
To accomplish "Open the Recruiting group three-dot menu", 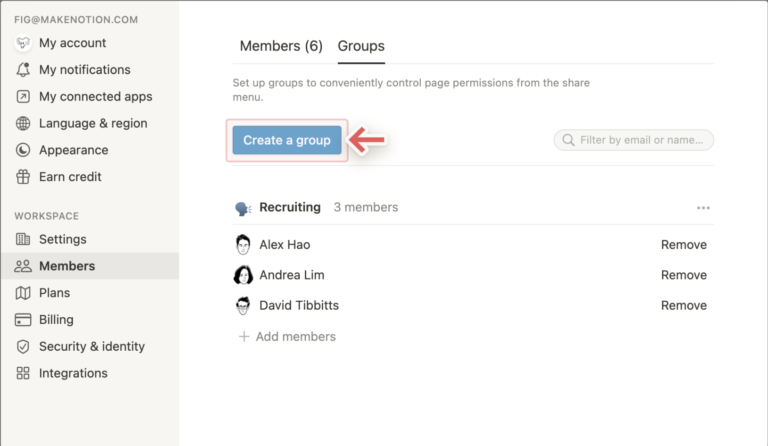I will (703, 208).
